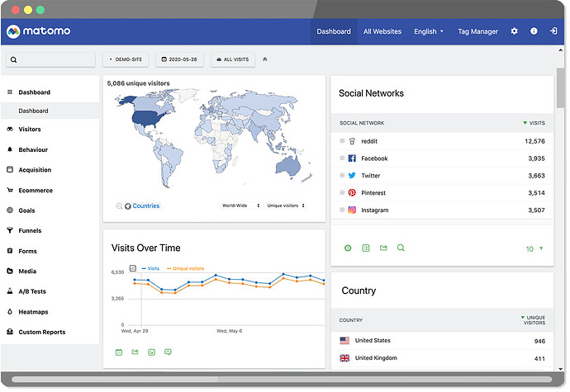
Task: Click the Behaviour bell icon
Action: coord(10,149)
